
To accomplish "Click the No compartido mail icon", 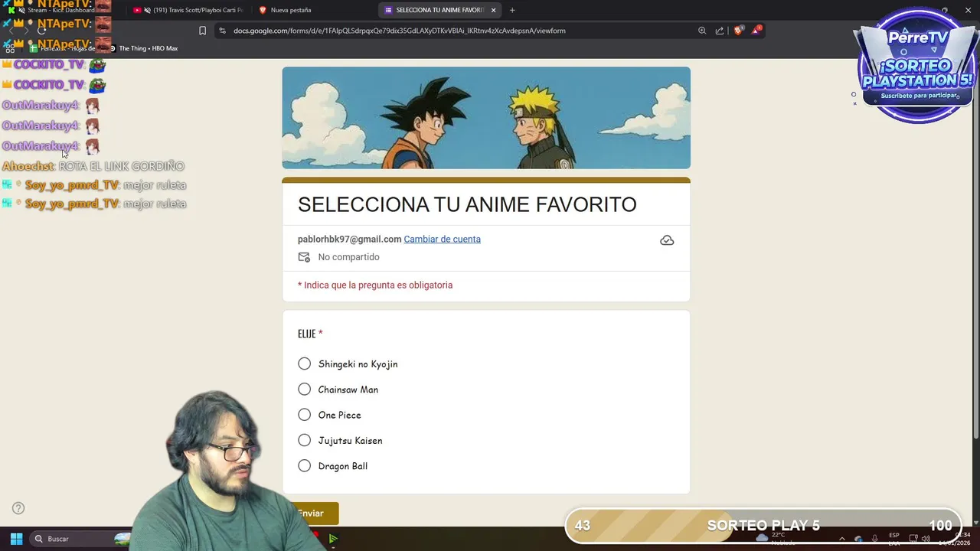I will coord(304,257).
